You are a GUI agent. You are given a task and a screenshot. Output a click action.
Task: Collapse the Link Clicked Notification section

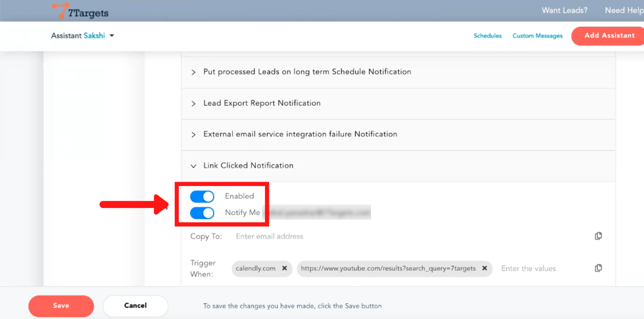(x=194, y=166)
